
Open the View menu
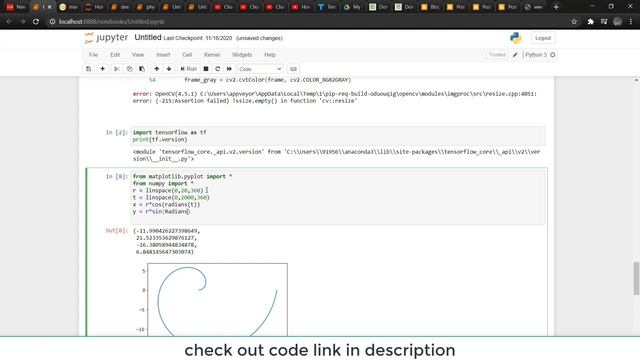click(x=138, y=55)
